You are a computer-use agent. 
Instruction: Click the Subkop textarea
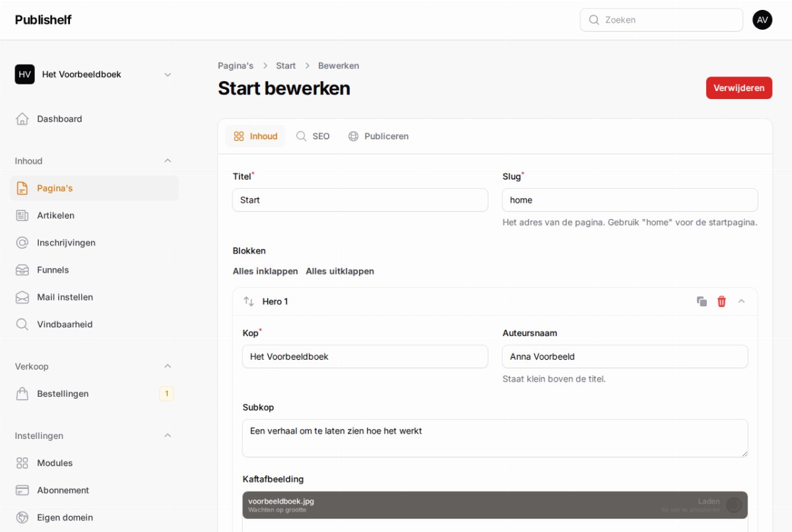pyautogui.click(x=495, y=438)
